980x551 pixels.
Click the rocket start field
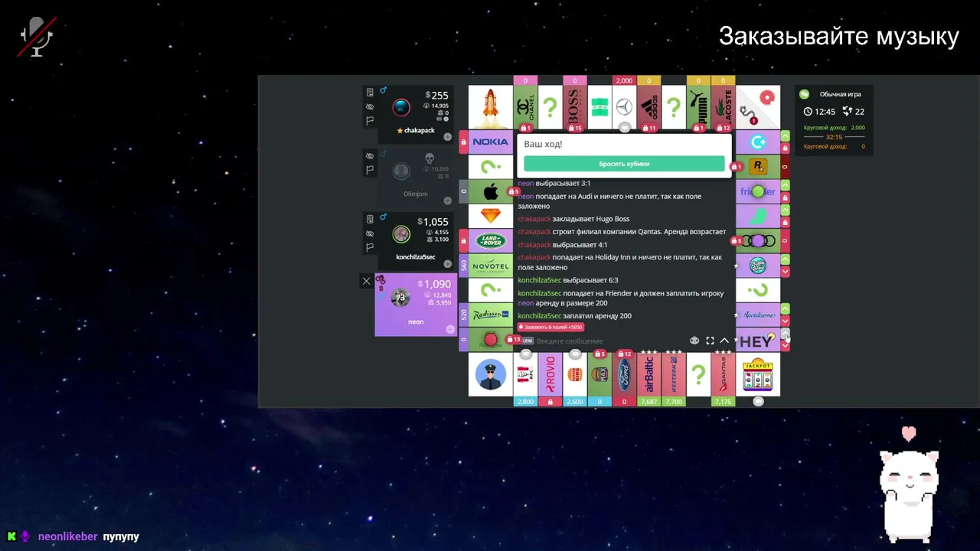[x=491, y=107]
